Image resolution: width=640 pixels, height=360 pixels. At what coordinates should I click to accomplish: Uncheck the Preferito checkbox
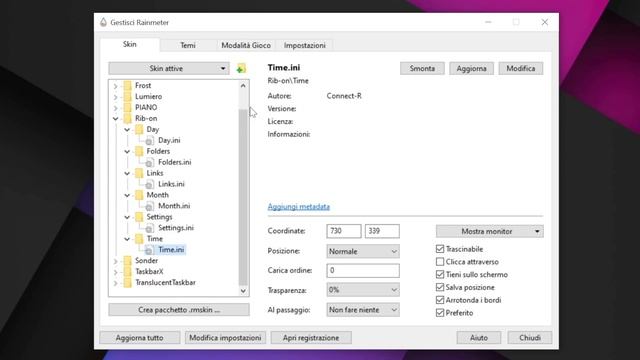[440, 313]
